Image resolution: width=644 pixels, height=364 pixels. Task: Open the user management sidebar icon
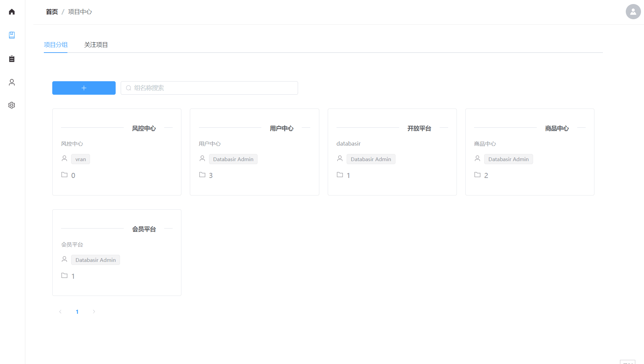pos(12,82)
